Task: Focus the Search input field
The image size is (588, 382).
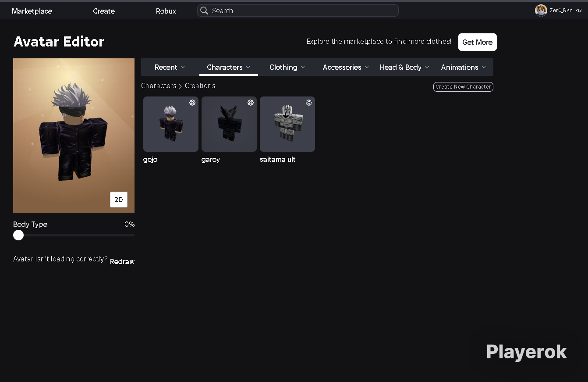Action: (298, 11)
